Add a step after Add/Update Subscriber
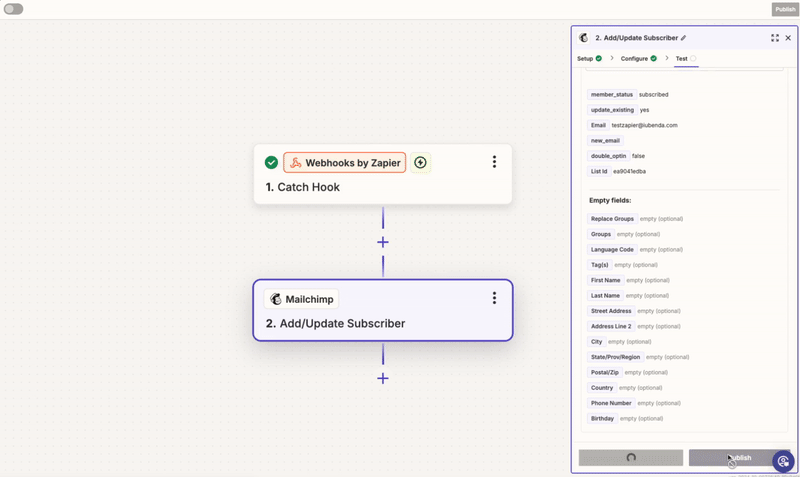The width and height of the screenshot is (800, 477). [x=383, y=378]
